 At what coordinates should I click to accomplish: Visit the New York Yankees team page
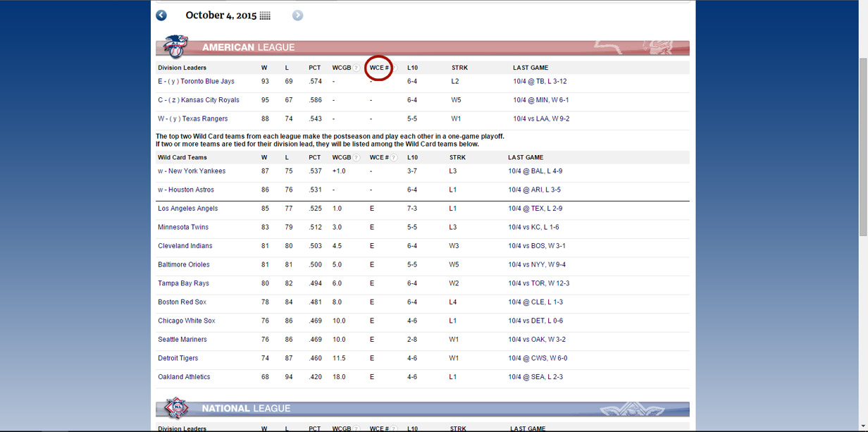(x=197, y=171)
